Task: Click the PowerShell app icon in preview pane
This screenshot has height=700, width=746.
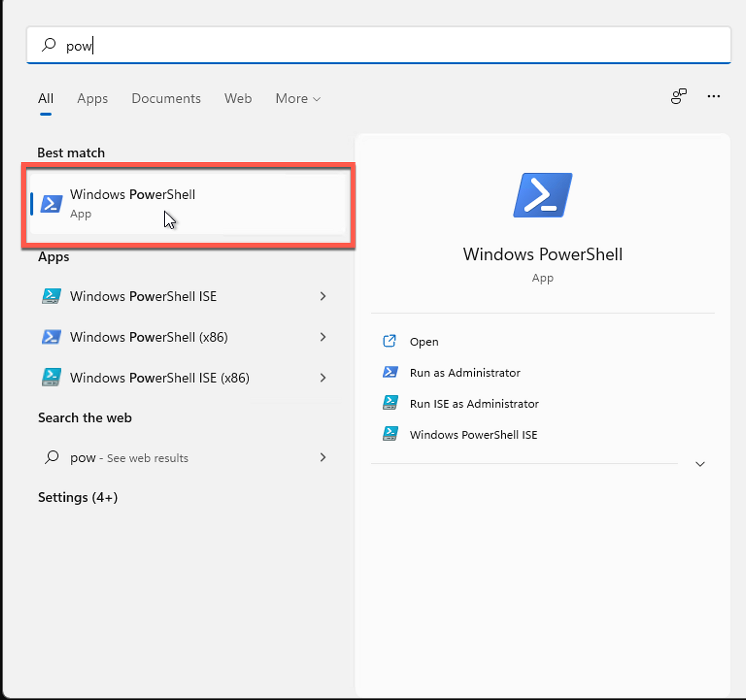Action: [x=542, y=195]
